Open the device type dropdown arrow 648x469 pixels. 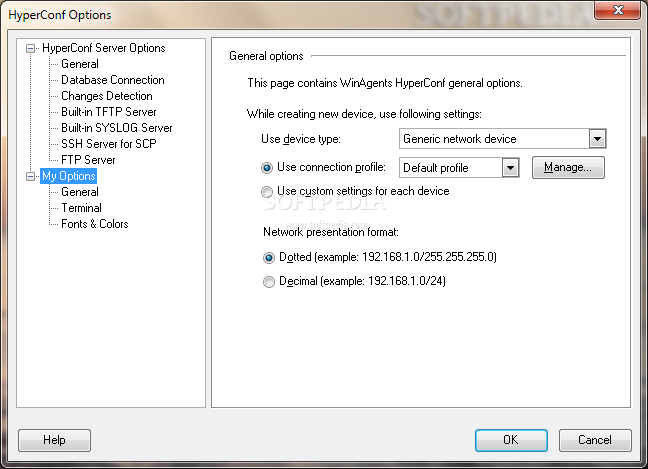[x=597, y=139]
